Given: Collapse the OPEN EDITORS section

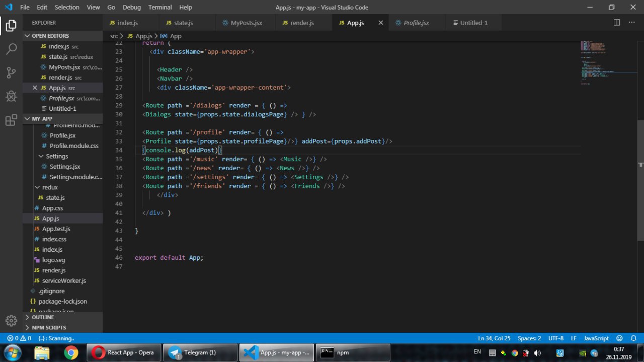Looking at the screenshot, I should (x=50, y=36).
